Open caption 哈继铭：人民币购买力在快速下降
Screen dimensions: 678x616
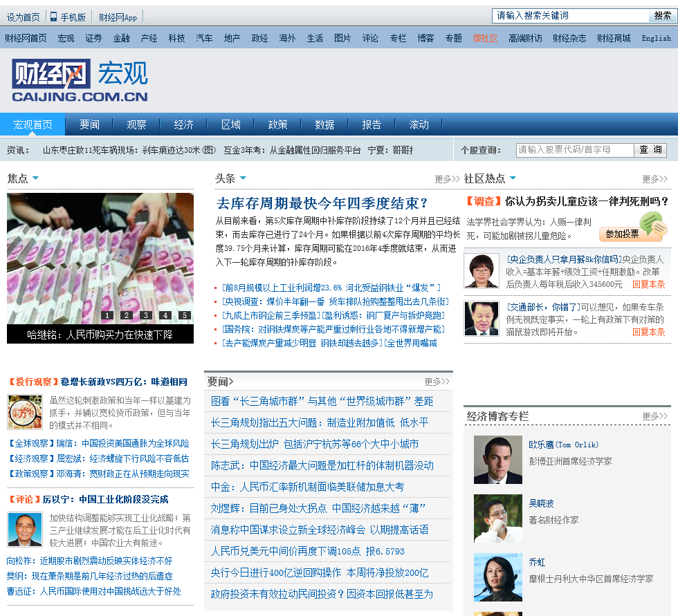pos(100,335)
